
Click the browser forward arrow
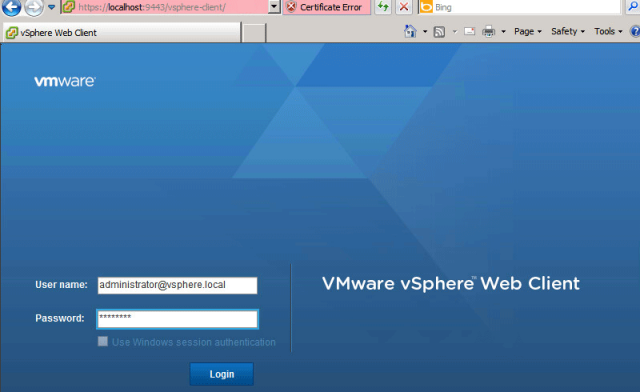(34, 7)
